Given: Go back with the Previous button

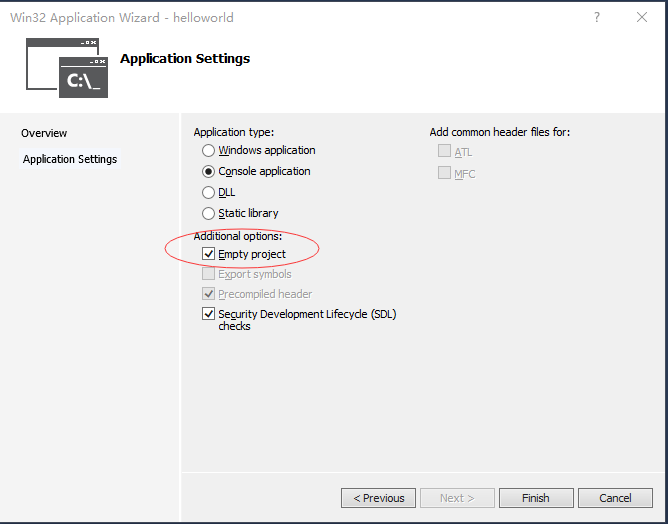Looking at the screenshot, I should (378, 498).
